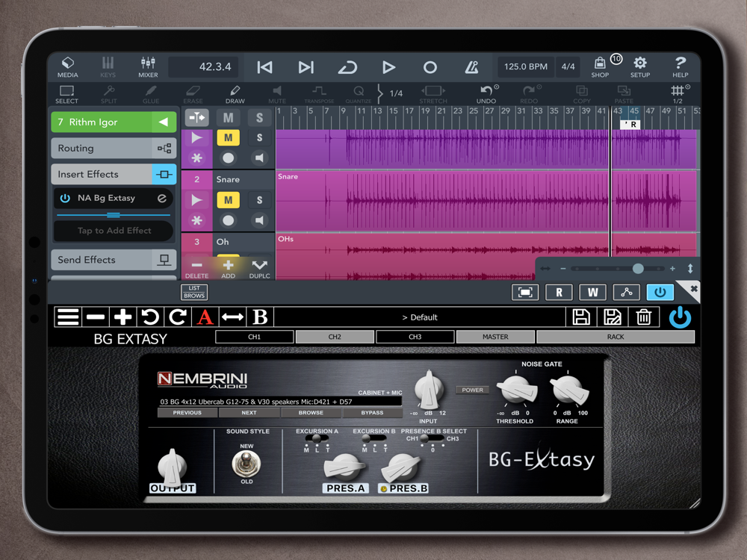
Task: Switch to the RACK tab
Action: 616,337
